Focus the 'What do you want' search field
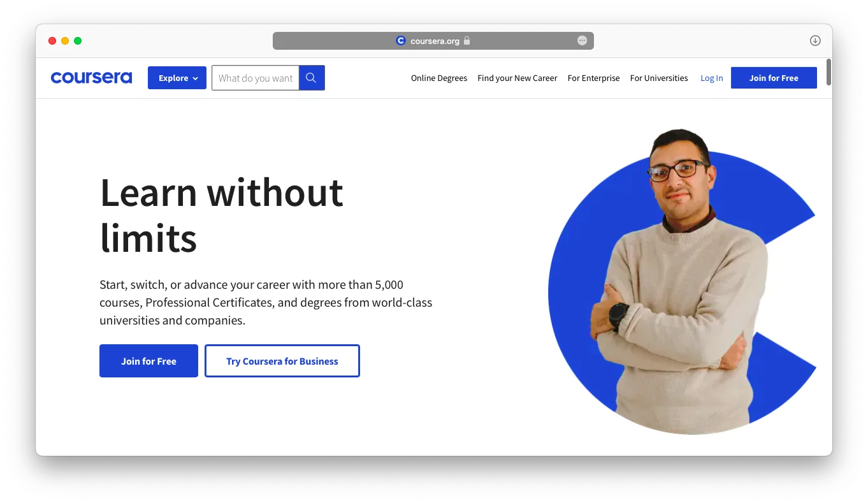This screenshot has width=868, height=503. tap(256, 78)
